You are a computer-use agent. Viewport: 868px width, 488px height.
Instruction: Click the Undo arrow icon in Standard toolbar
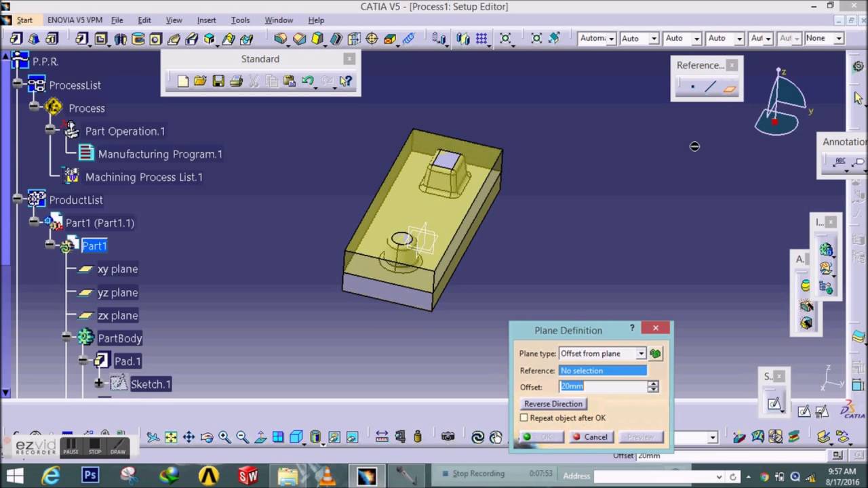click(x=308, y=81)
